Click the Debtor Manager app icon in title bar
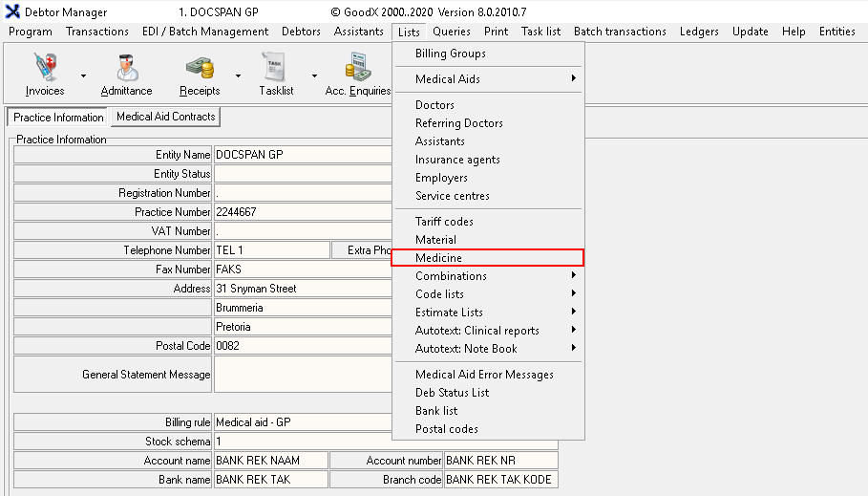The width and height of the screenshot is (868, 496). point(12,12)
